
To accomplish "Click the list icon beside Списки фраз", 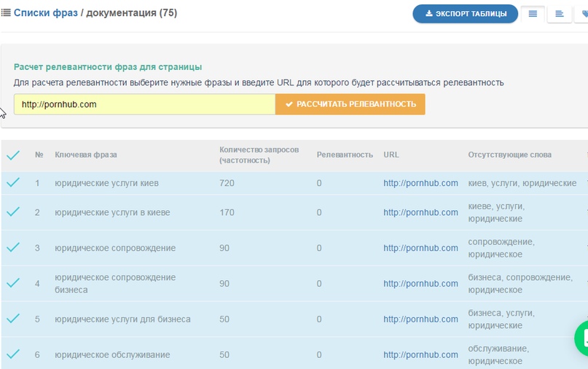I will coord(6,13).
